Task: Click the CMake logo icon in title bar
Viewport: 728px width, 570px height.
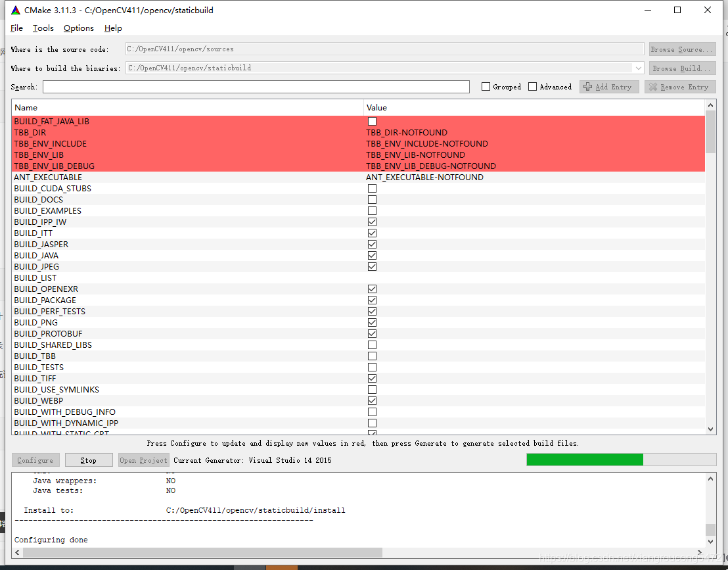Action: click(x=16, y=11)
